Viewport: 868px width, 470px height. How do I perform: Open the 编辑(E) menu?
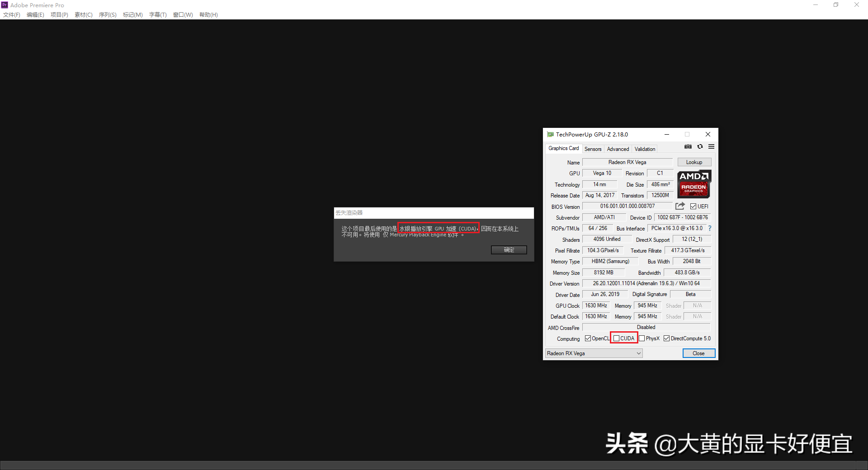click(x=35, y=15)
